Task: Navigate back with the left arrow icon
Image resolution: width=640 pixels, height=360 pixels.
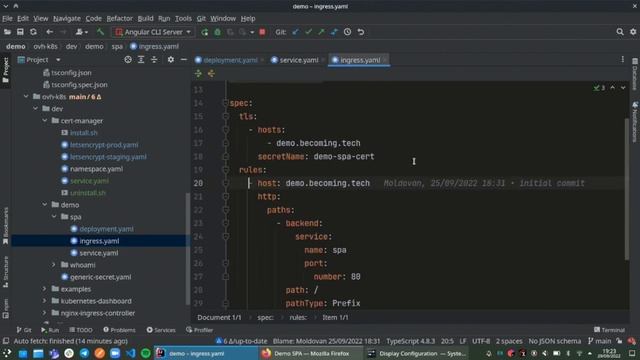Action: point(49,32)
